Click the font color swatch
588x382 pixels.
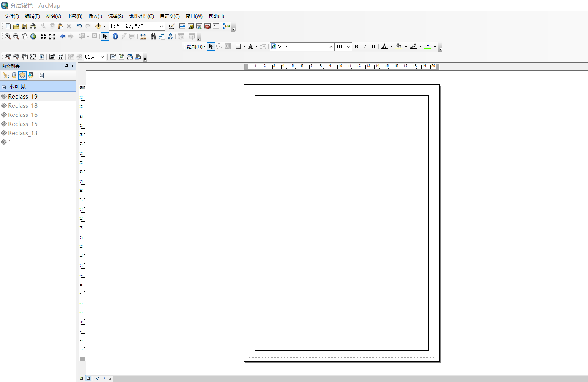click(x=384, y=46)
